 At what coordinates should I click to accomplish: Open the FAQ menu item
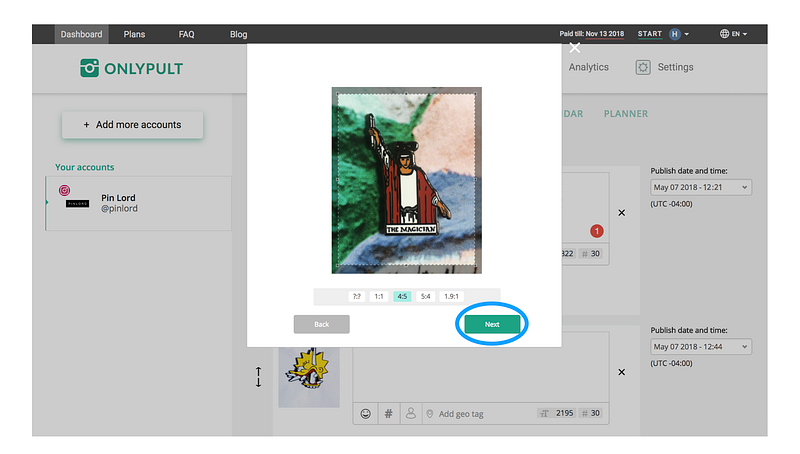pyautogui.click(x=186, y=34)
